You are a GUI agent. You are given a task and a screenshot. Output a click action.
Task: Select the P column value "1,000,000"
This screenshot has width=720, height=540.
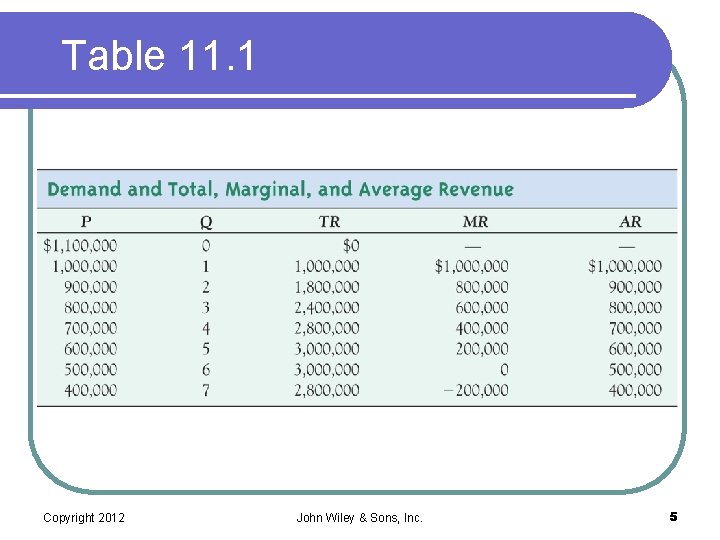(85, 266)
